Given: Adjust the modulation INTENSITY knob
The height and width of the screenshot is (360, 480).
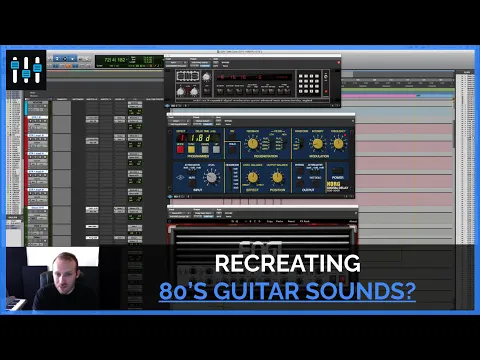Looking at the screenshot, I should (x=317, y=144).
